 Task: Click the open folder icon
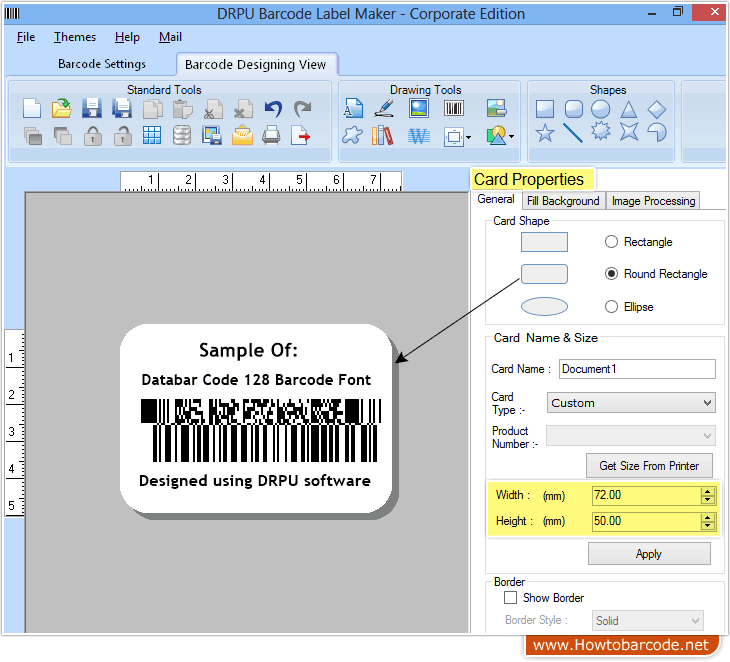coord(62,109)
